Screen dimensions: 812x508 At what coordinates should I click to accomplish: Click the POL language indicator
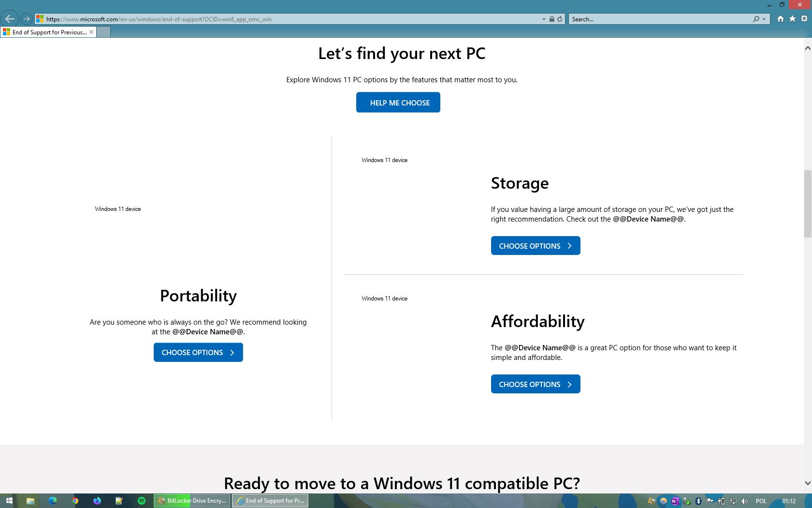(x=761, y=501)
